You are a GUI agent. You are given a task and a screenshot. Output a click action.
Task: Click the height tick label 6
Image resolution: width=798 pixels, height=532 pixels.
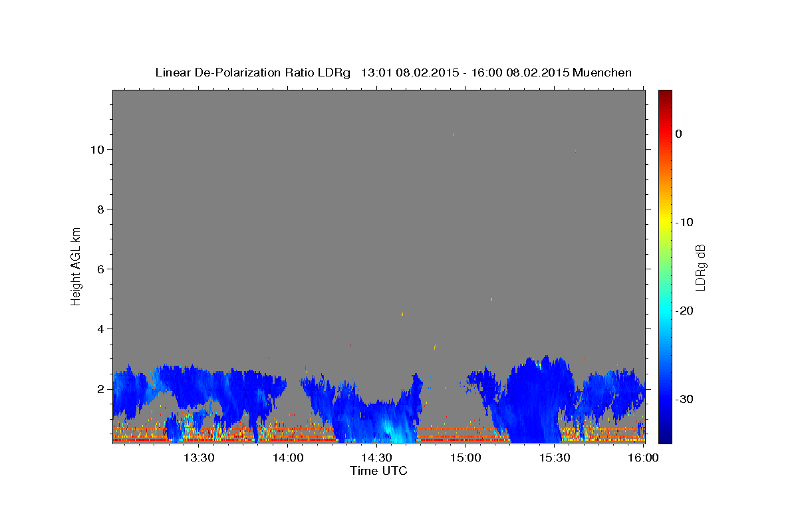101,269
